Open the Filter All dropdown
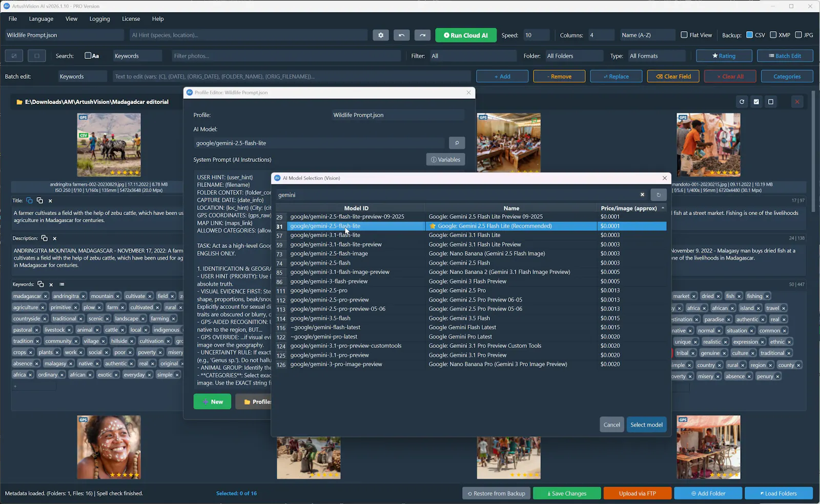Image resolution: width=820 pixels, height=504 pixels. [x=473, y=56]
